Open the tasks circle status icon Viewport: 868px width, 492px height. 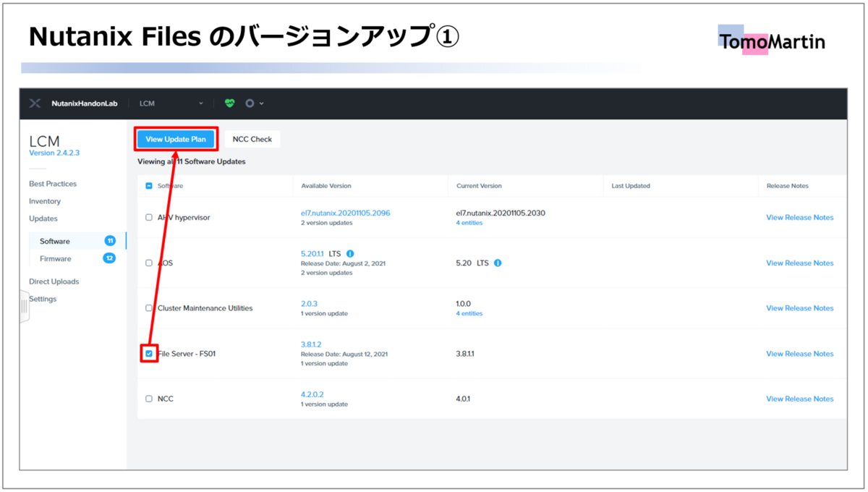(x=250, y=103)
